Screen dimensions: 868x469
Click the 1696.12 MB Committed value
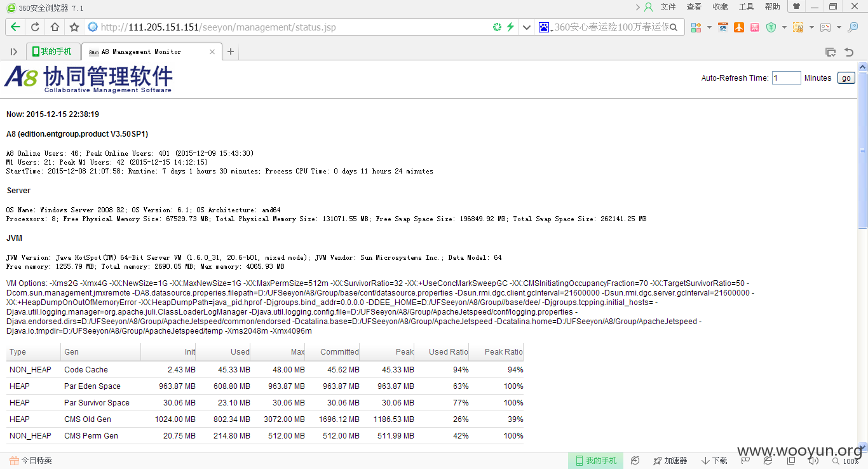tap(339, 419)
